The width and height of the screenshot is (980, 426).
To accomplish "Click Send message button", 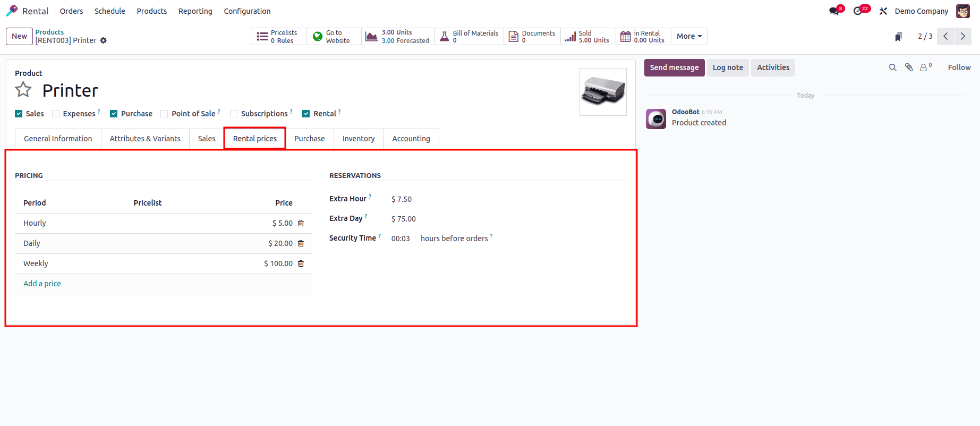I will 675,67.
